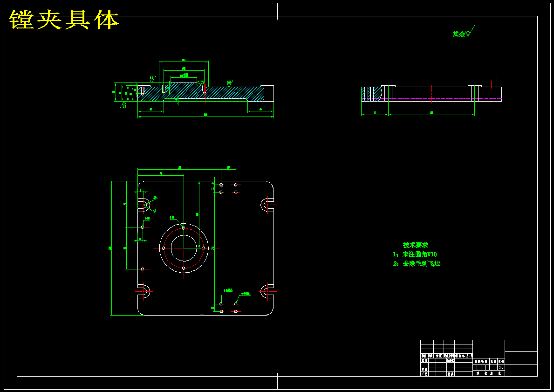554x392 pixels.
Task: Click the 工艺 cell in title block
Action: pos(424,374)
